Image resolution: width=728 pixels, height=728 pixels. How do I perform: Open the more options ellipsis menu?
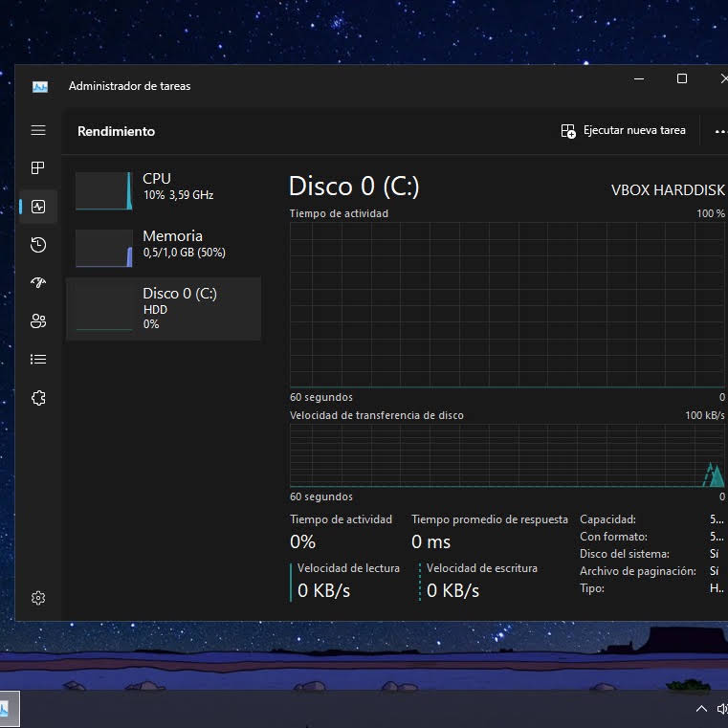pos(720,131)
